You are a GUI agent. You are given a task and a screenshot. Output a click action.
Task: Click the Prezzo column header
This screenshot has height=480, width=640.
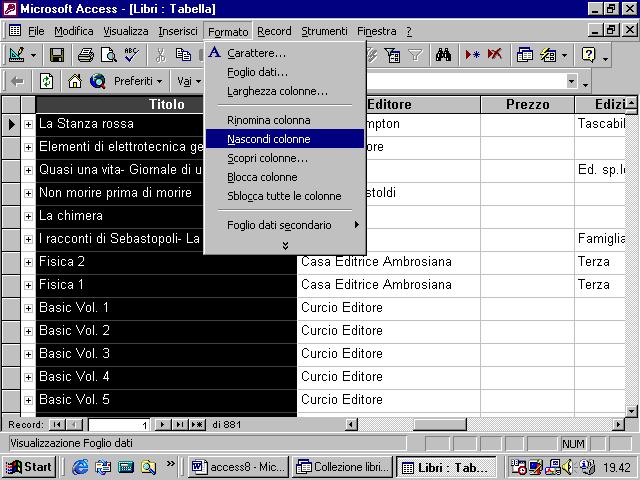pyautogui.click(x=527, y=104)
